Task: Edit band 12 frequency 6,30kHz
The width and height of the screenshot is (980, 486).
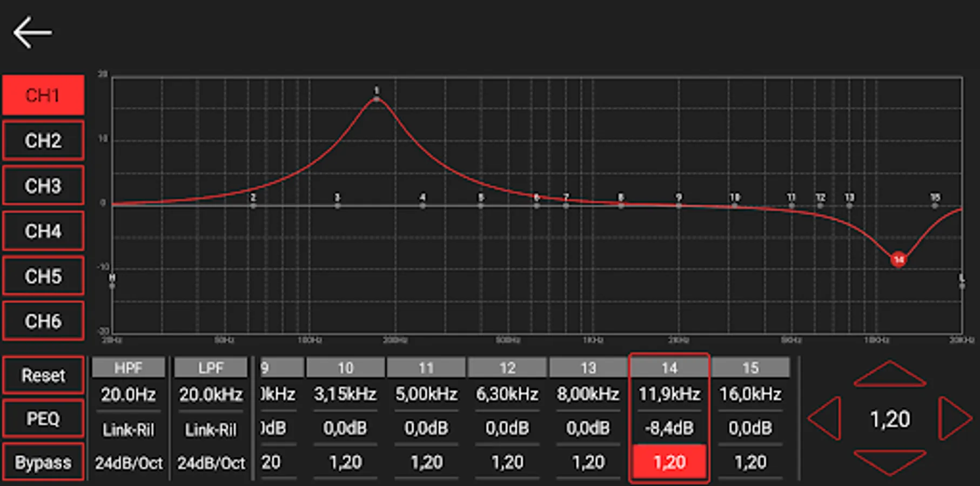Action: pos(507,394)
